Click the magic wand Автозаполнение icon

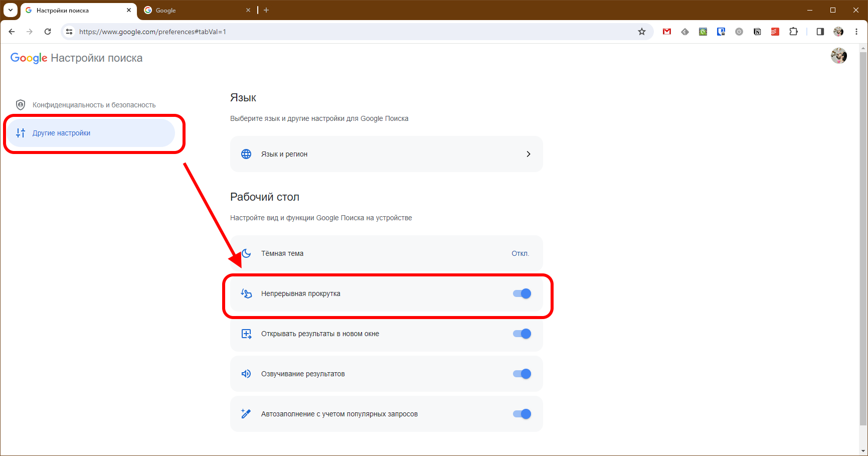246,414
